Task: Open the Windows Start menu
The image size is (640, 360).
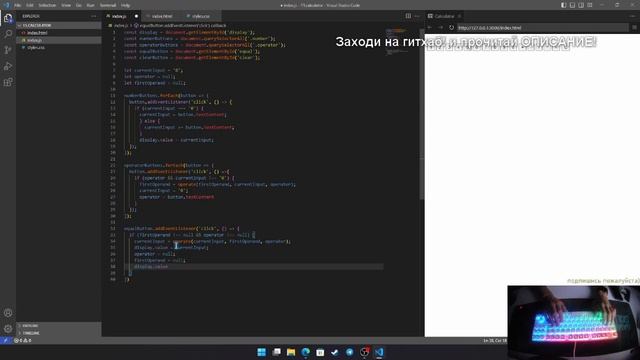Action: pyautogui.click(x=262, y=352)
